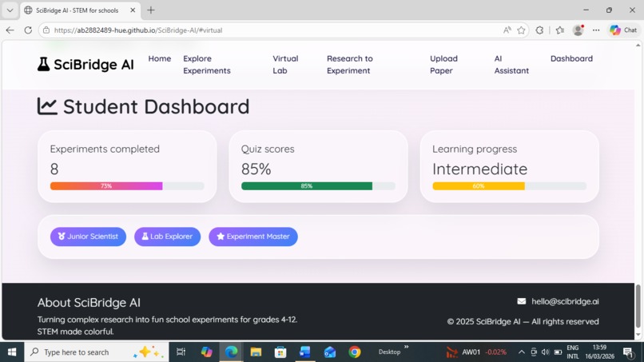Click the page vertical scrollbar thumb

(x=638, y=306)
